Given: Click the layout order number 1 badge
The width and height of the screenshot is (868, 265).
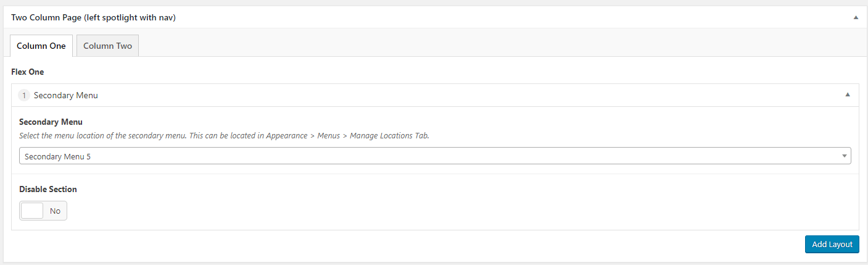Looking at the screenshot, I should (24, 95).
